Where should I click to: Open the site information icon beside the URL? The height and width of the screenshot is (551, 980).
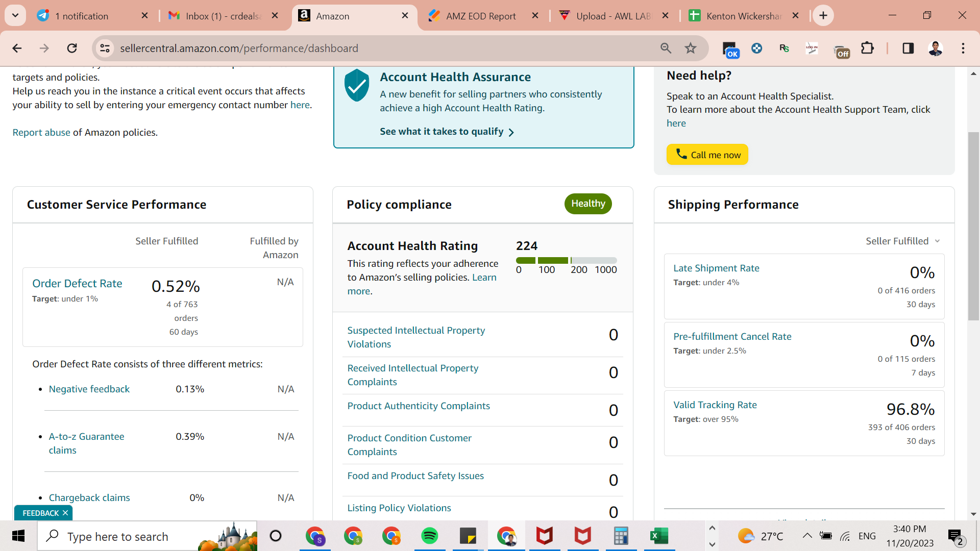pyautogui.click(x=105, y=48)
